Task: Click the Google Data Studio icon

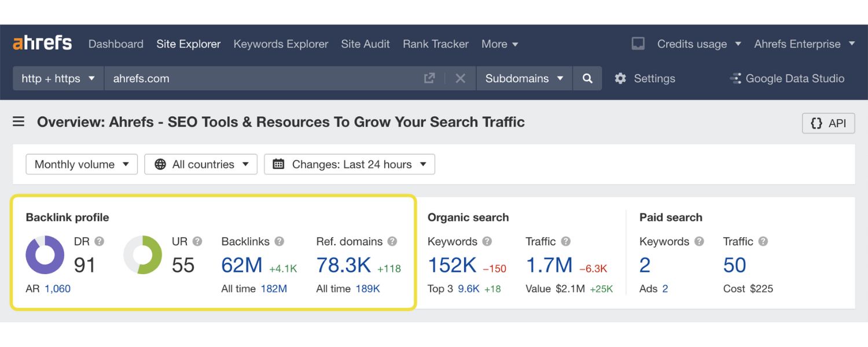Action: (x=736, y=78)
